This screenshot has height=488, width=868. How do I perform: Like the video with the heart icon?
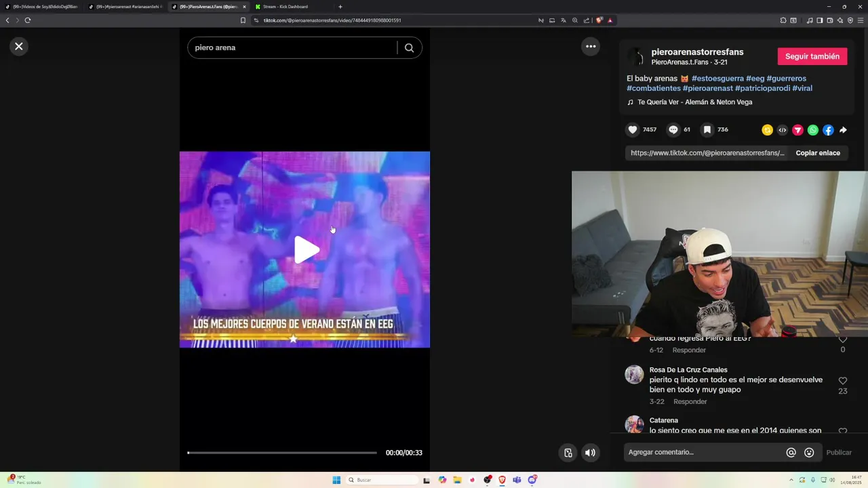tap(633, 129)
